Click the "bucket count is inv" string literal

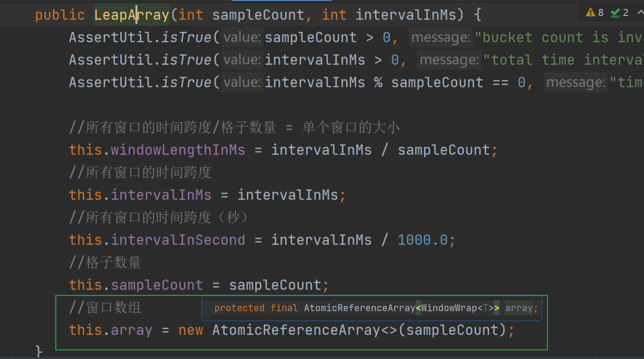pos(559,37)
